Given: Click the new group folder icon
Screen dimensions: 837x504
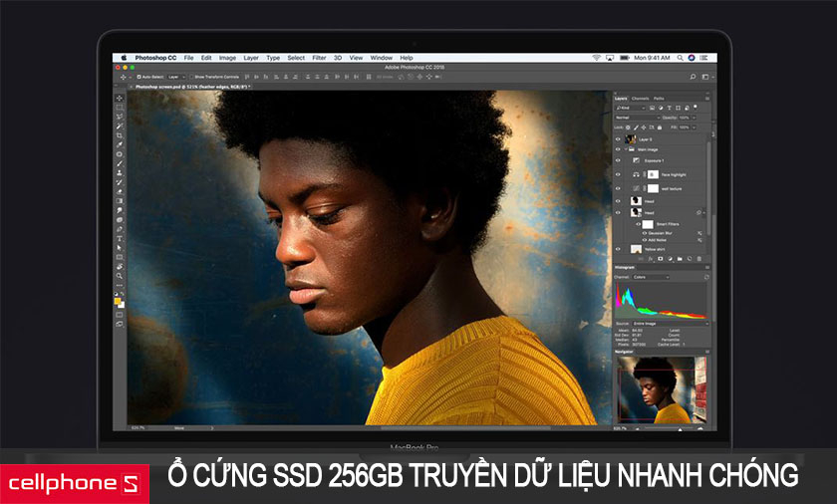Looking at the screenshot, I should [x=680, y=259].
